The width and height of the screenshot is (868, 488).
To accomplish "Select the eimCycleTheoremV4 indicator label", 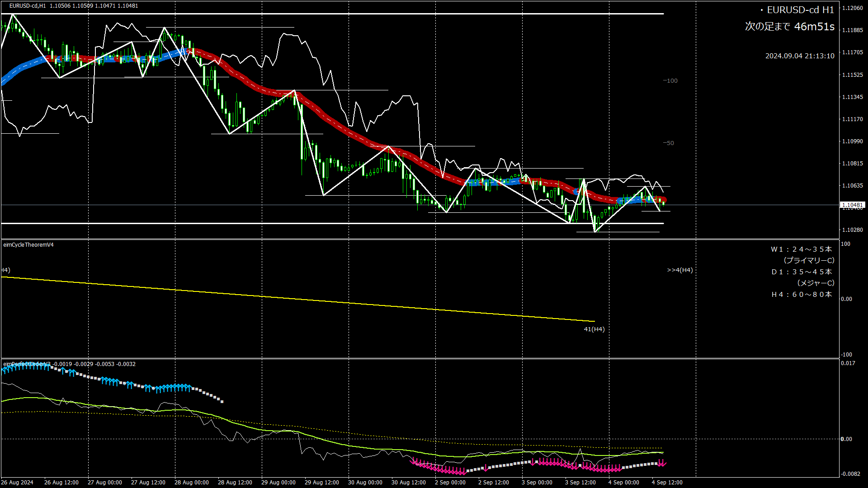I will click(28, 245).
